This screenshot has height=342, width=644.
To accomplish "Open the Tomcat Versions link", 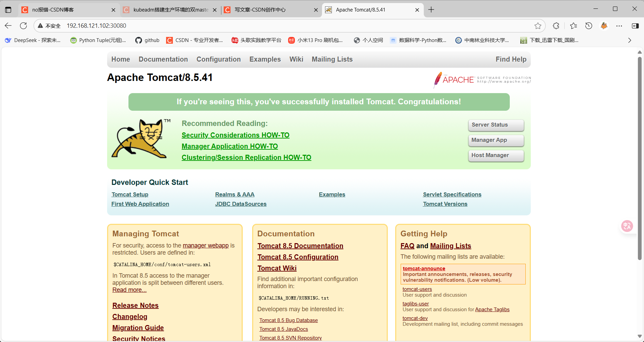I will coord(445,204).
